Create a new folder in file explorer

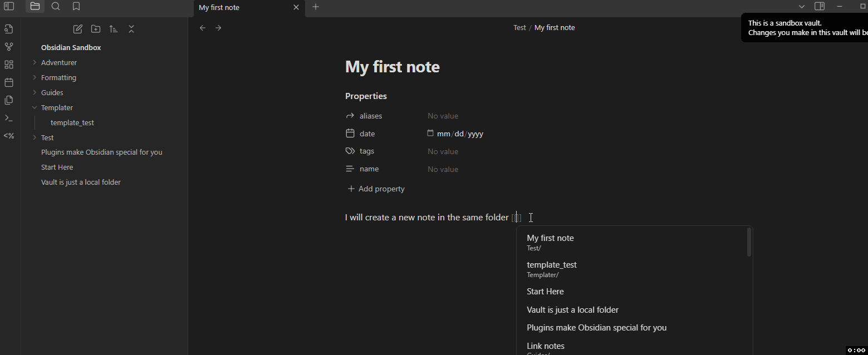coord(96,29)
